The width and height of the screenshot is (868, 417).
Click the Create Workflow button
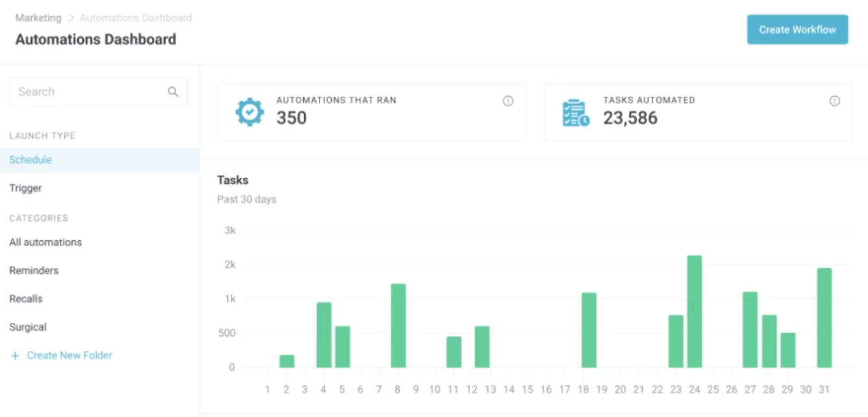(x=797, y=29)
